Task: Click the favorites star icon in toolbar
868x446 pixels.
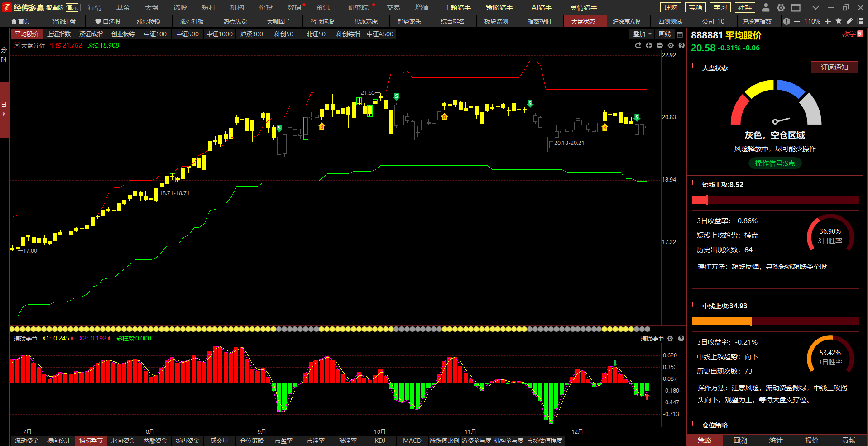Action: click(x=839, y=21)
